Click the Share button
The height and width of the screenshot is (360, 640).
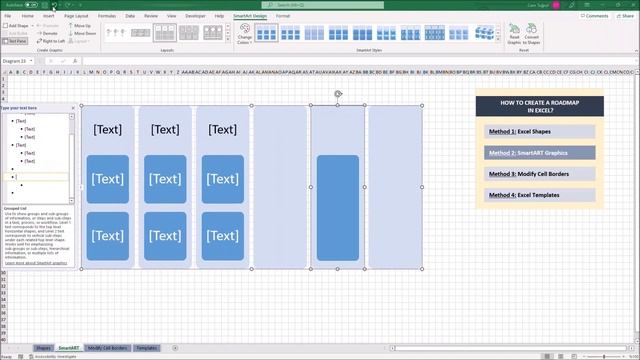tap(626, 16)
